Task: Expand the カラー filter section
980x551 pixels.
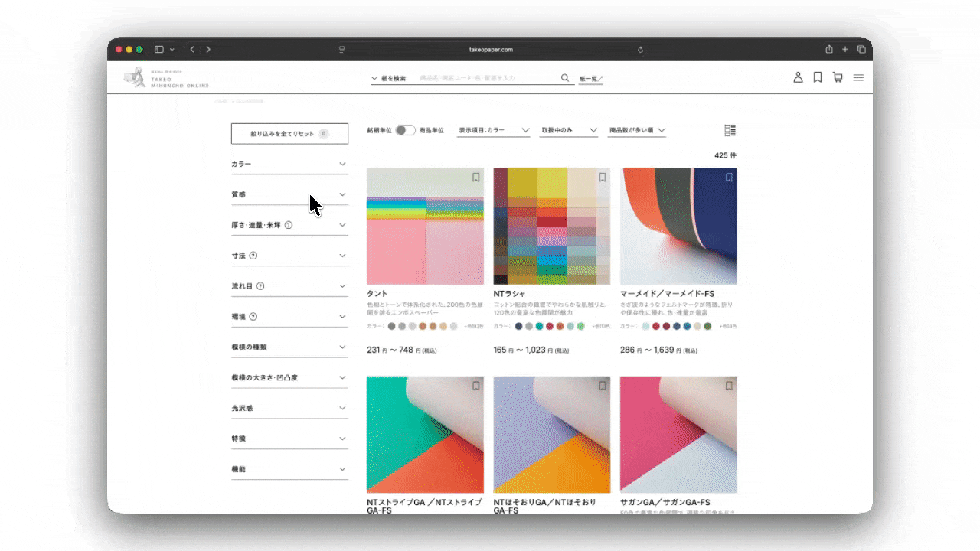Action: click(289, 165)
